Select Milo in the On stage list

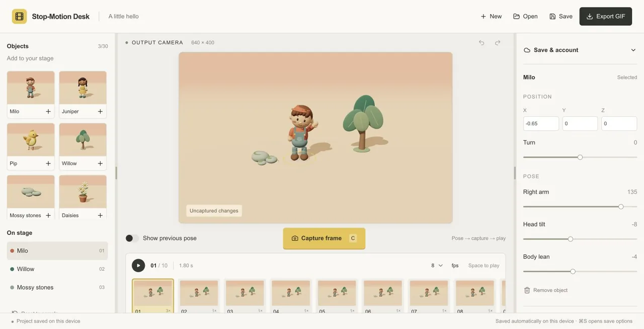pos(57,251)
